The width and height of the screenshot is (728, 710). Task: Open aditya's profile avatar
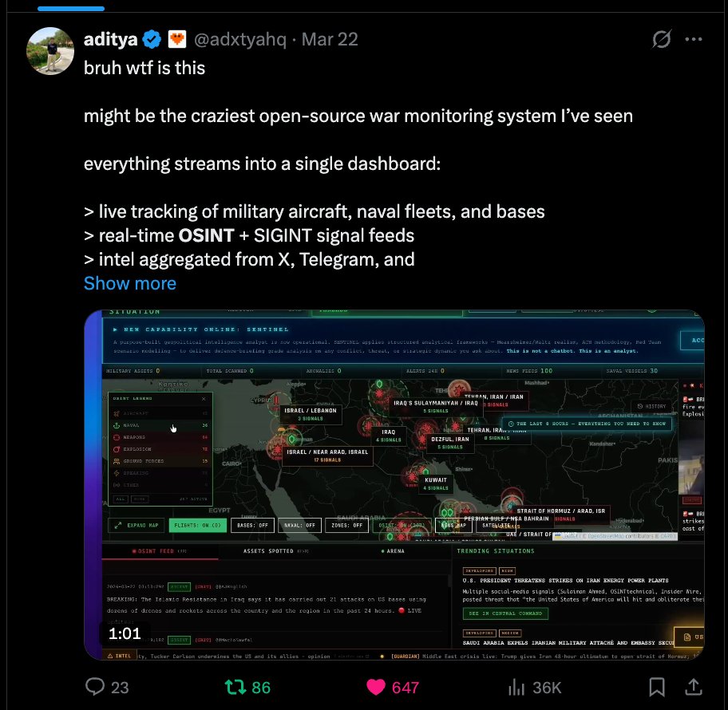[50, 51]
